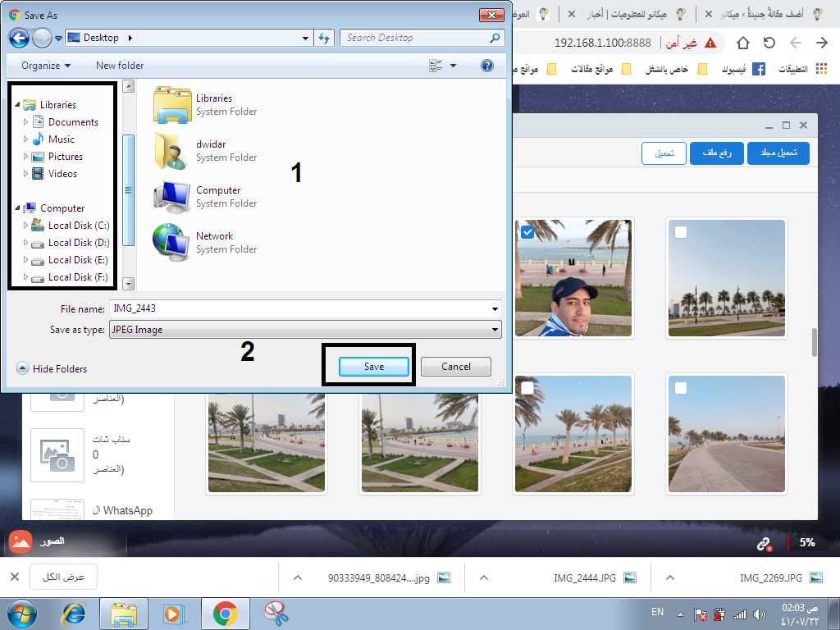Click the browser home button
The image size is (840, 630).
point(743,43)
